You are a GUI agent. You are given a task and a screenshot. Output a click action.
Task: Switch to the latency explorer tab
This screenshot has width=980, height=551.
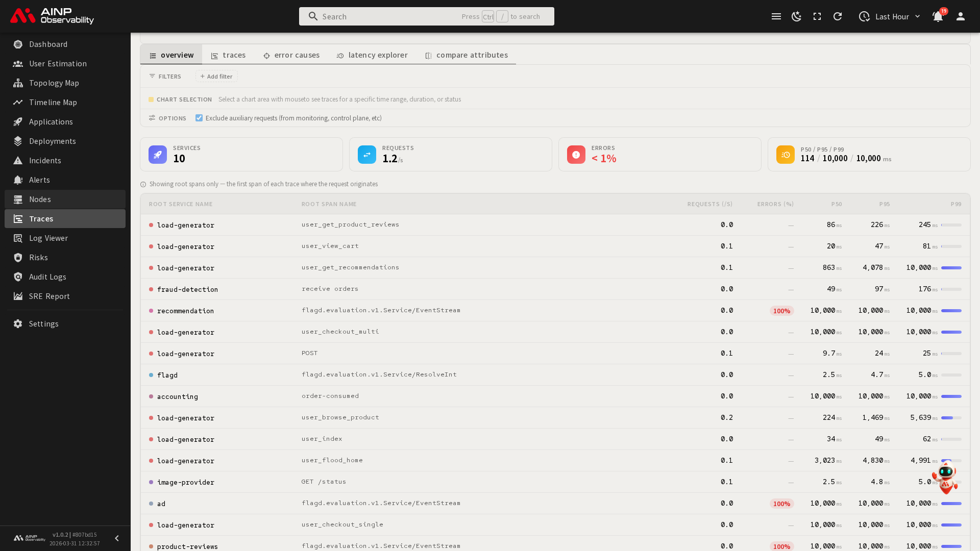tap(372, 55)
